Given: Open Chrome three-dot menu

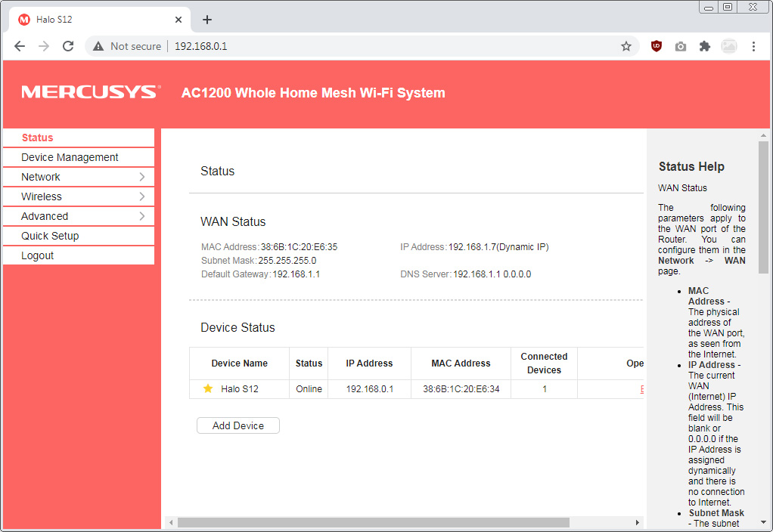Looking at the screenshot, I should tap(753, 46).
